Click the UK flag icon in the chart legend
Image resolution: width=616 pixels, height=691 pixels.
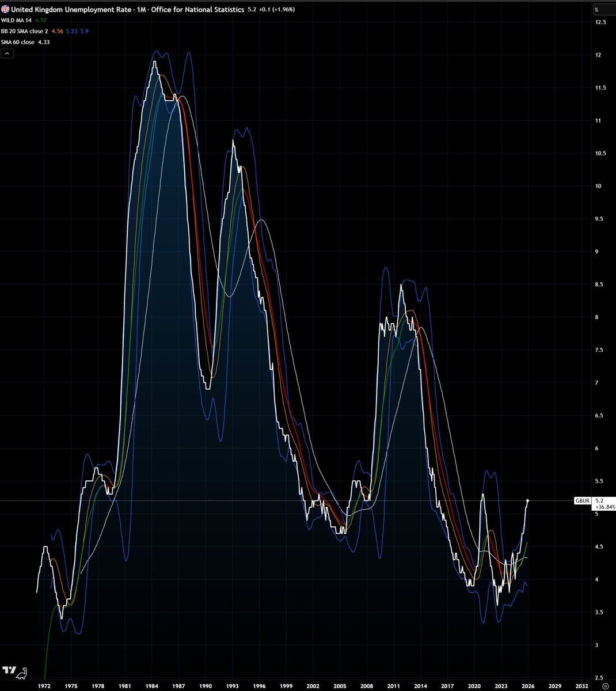pyautogui.click(x=6, y=9)
